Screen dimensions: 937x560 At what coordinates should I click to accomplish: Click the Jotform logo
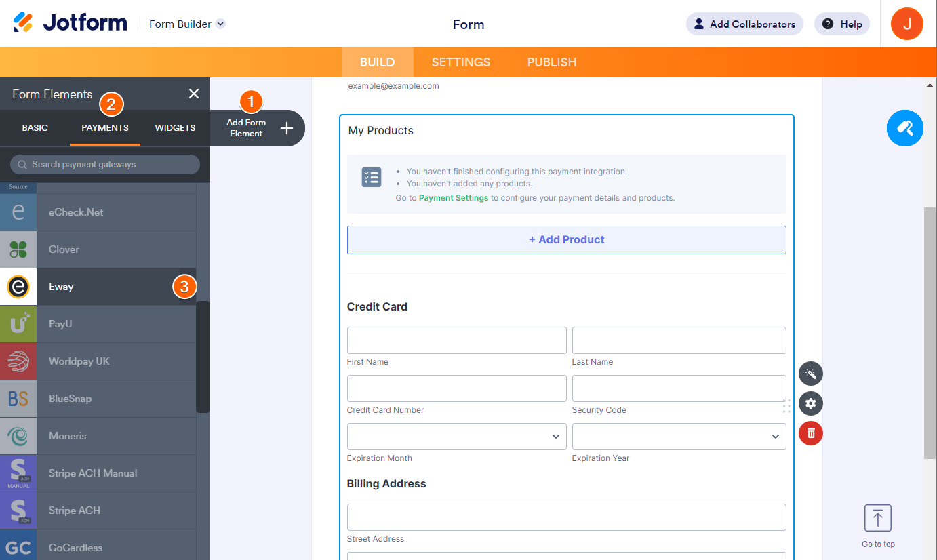[x=70, y=23]
